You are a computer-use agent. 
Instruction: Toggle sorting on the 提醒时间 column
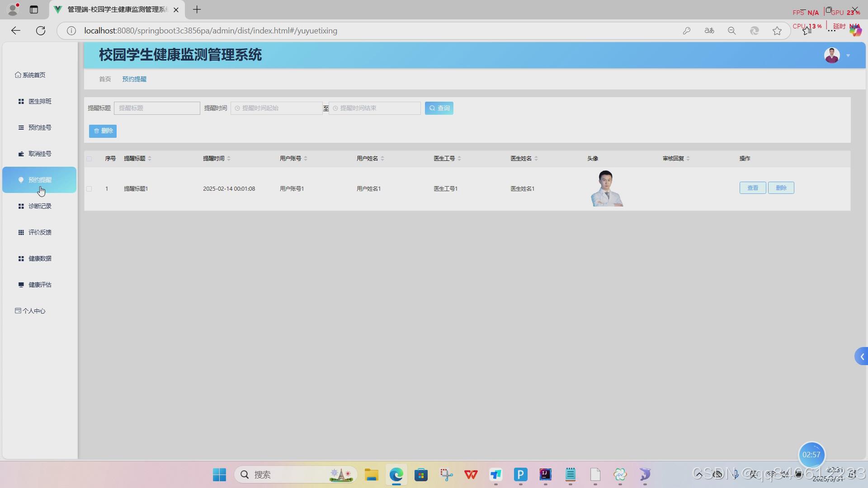click(x=228, y=158)
